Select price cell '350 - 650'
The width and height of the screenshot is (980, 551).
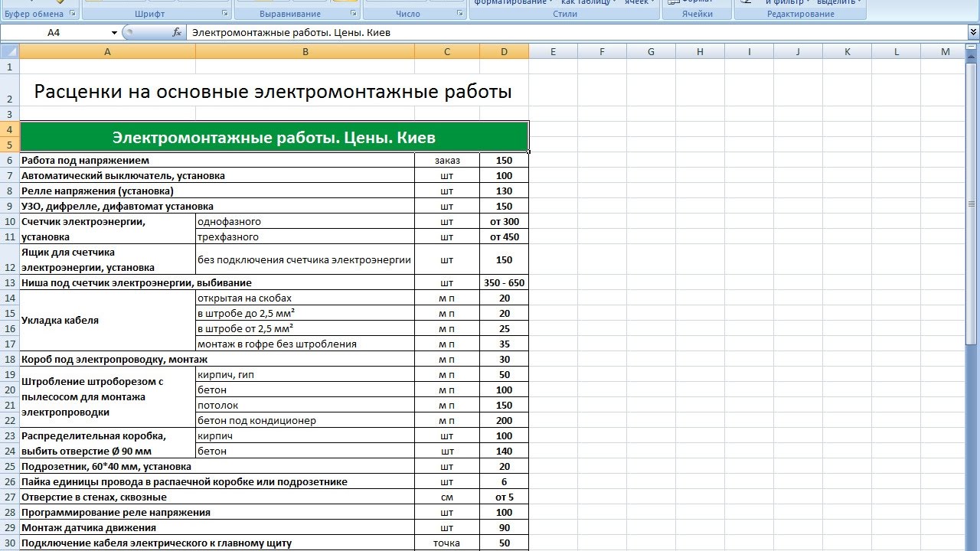coord(504,282)
